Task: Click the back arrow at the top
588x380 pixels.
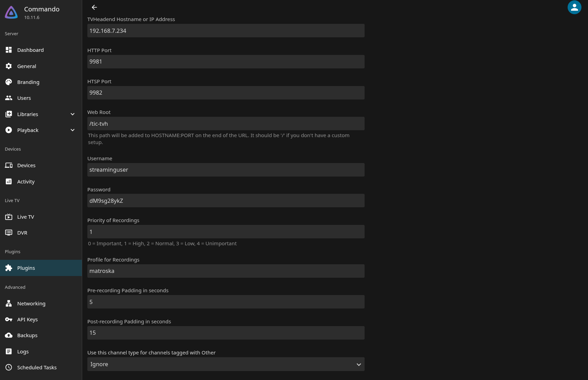Action: (94, 7)
